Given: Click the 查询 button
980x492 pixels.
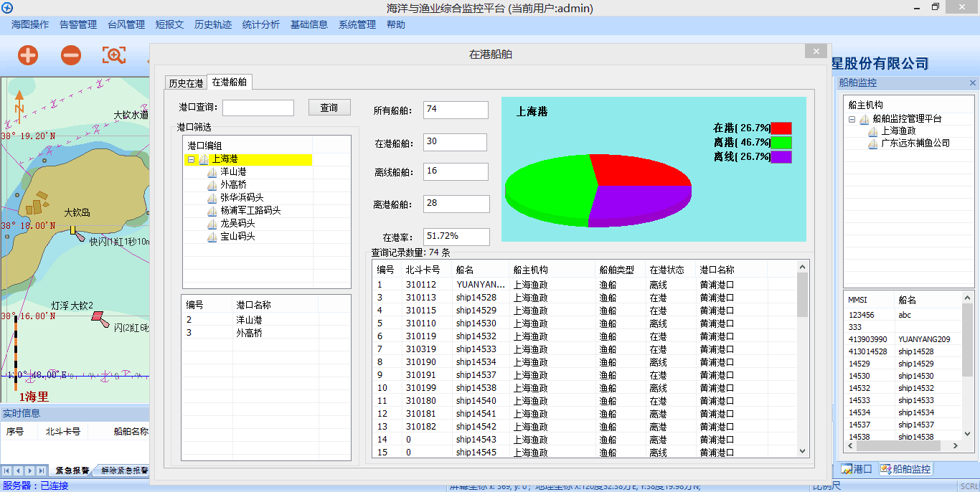Looking at the screenshot, I should click(x=329, y=108).
